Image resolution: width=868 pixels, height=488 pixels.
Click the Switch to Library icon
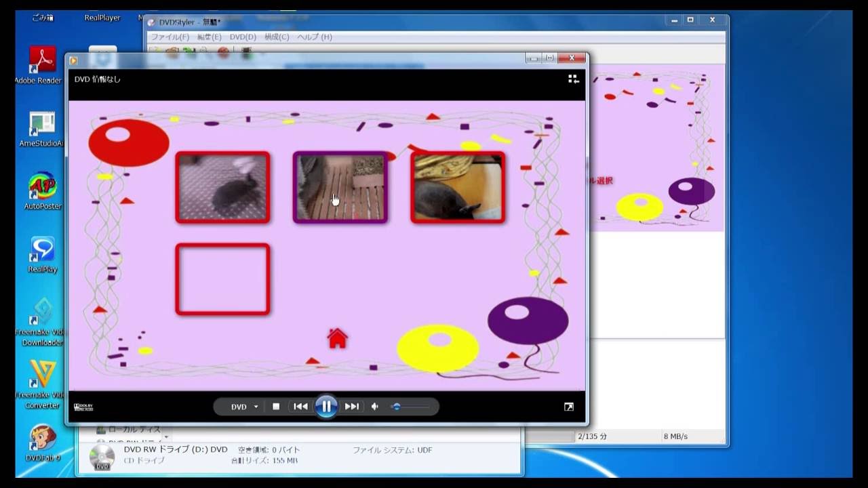pos(573,79)
